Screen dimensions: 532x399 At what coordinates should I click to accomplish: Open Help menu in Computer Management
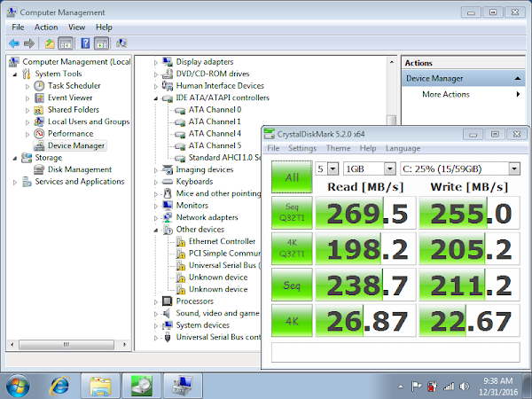coord(104,27)
